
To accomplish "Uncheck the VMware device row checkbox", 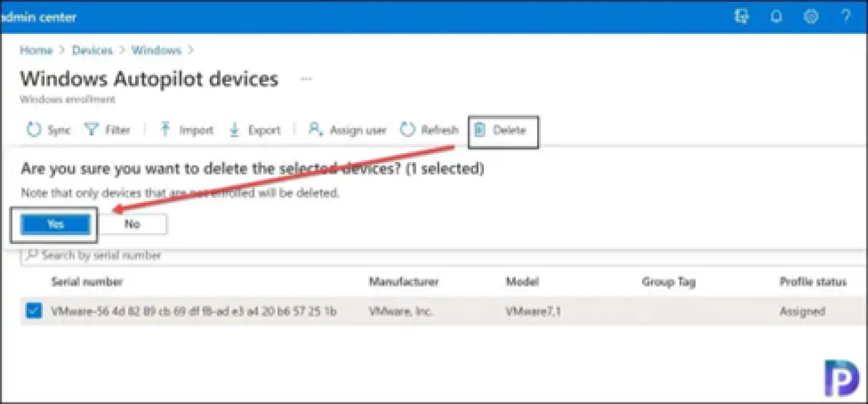I will (34, 311).
